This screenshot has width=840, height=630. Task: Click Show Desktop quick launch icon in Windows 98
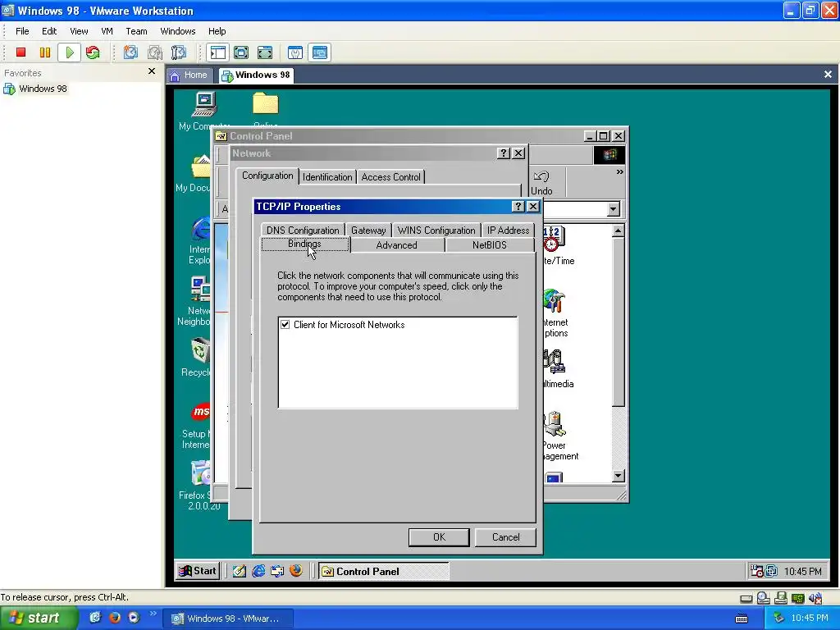(240, 571)
